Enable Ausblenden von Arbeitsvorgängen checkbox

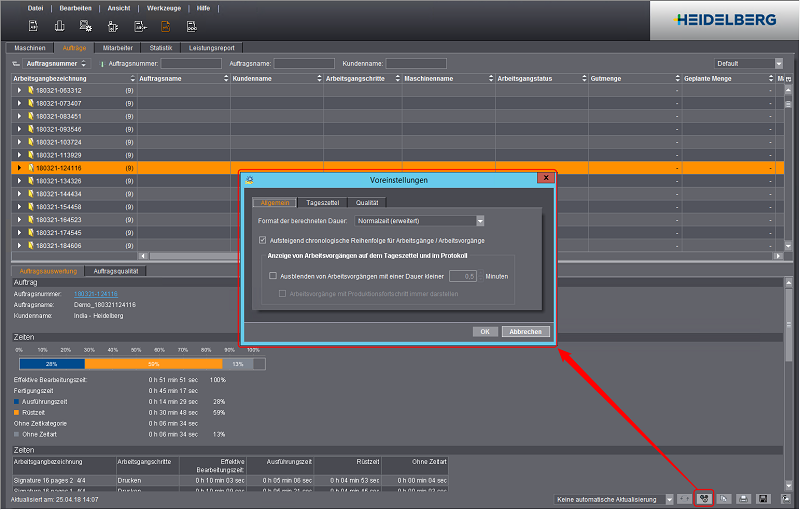click(272, 276)
